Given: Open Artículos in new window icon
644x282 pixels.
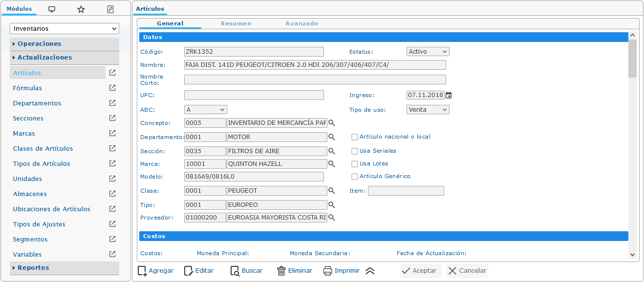Looking at the screenshot, I should [112, 73].
